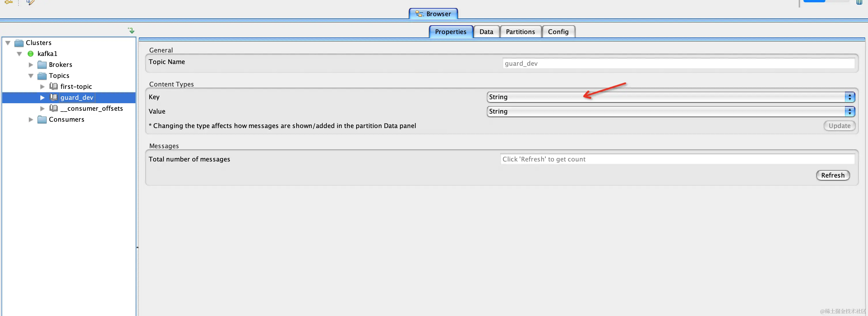This screenshot has height=316, width=868.
Task: Click the __consumer_offsets book icon
Action: (53, 108)
